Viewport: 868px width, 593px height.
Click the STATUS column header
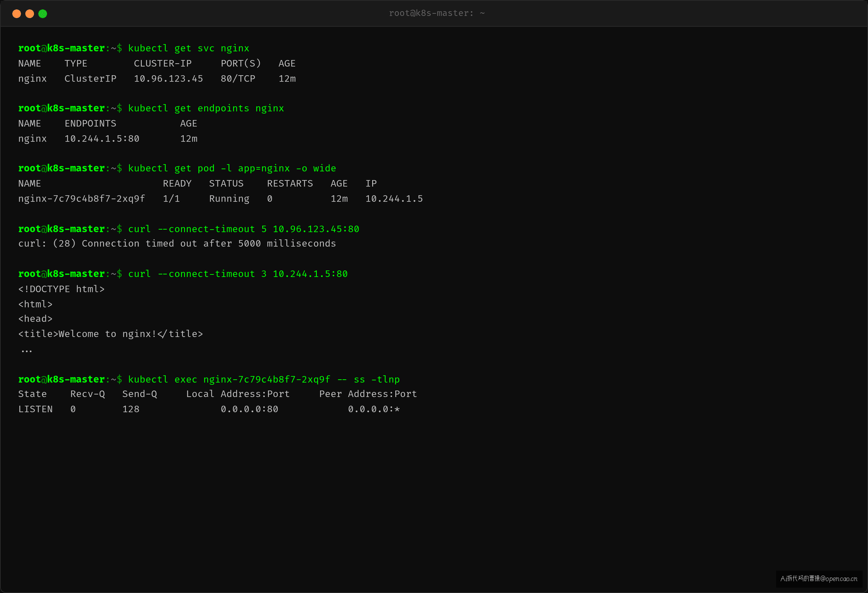coord(226,184)
